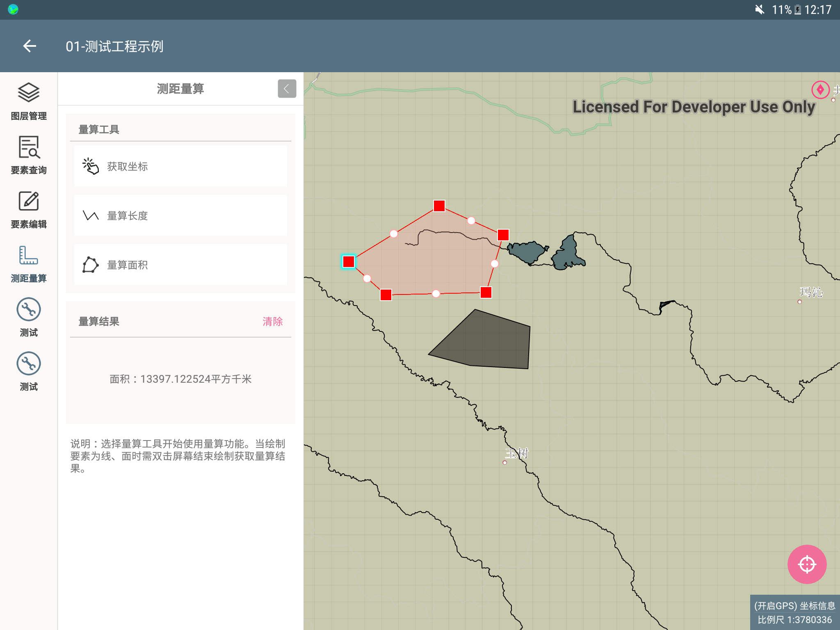Image resolution: width=840 pixels, height=630 pixels.
Task: Tap the muted sound status bar icon
Action: 759,9
